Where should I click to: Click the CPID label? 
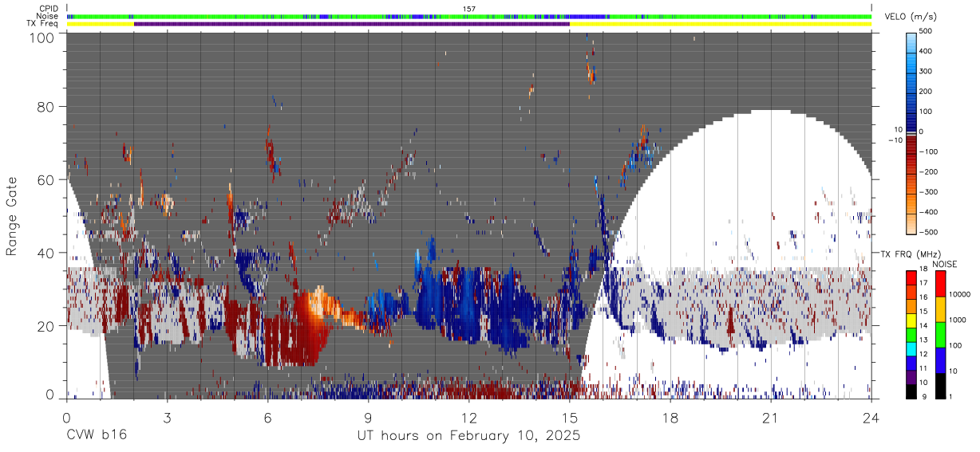(x=47, y=9)
